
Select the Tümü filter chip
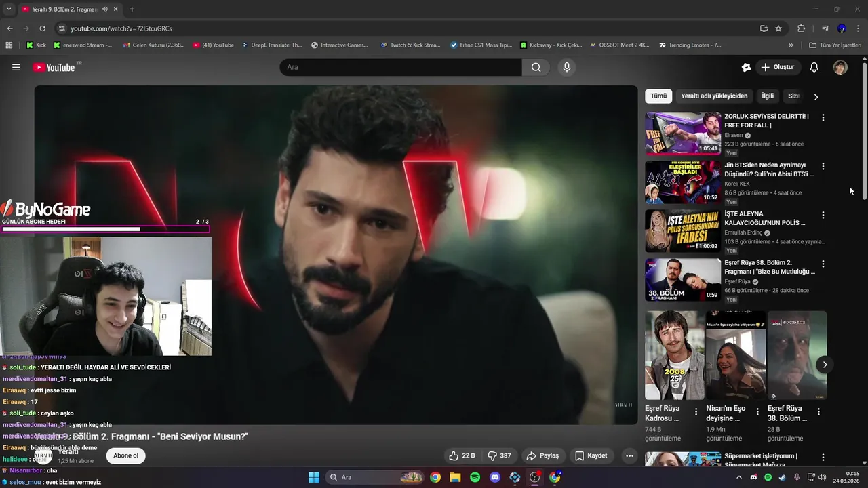click(x=658, y=96)
